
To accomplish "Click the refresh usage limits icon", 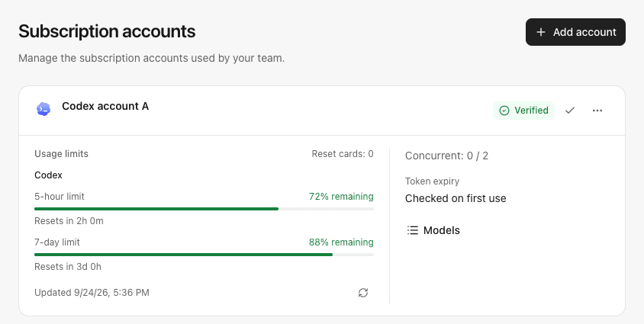I will [x=363, y=293].
